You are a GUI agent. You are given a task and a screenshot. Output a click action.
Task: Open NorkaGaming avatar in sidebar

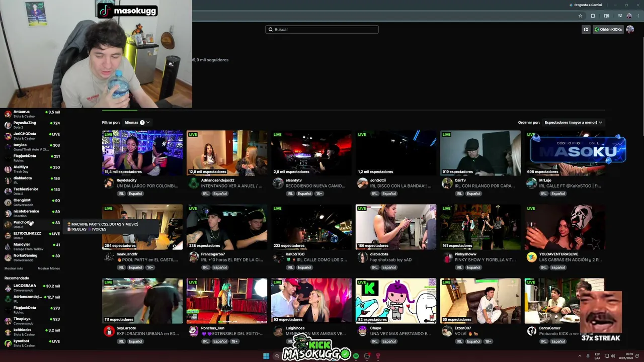8,257
